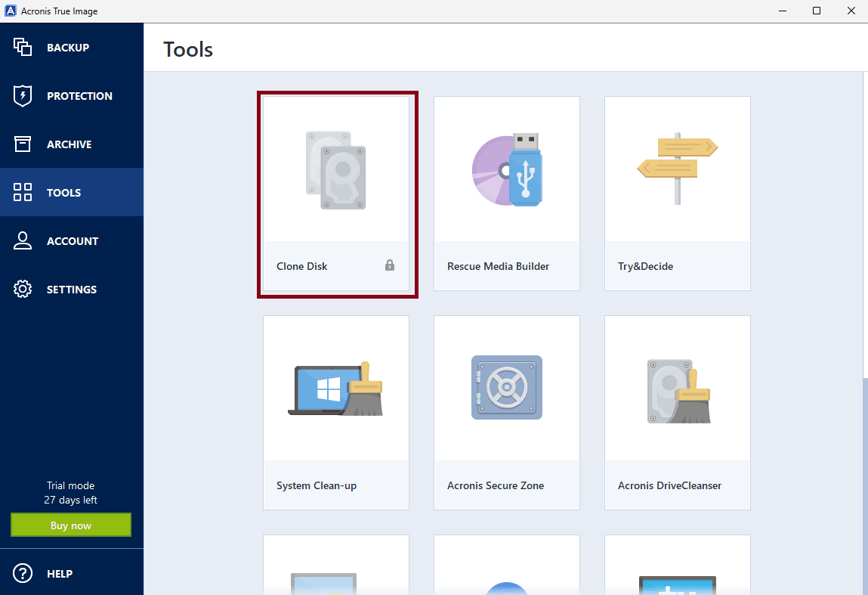Click the Archive box icon
Screen dimensions: 868x595
point(23,144)
